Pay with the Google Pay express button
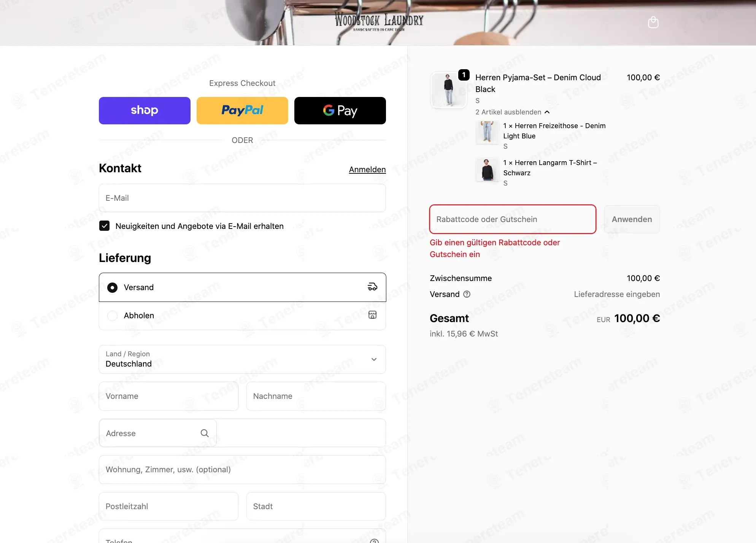 coord(340,111)
